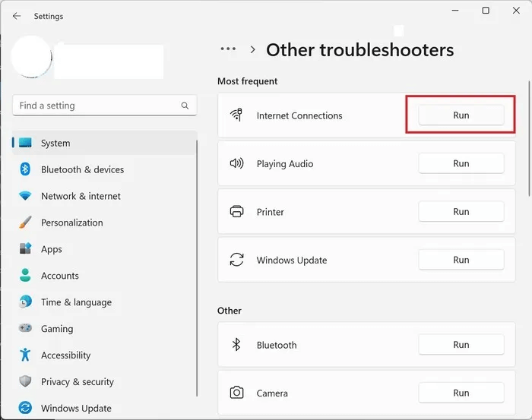Maximize the Settings window

pyautogui.click(x=486, y=11)
